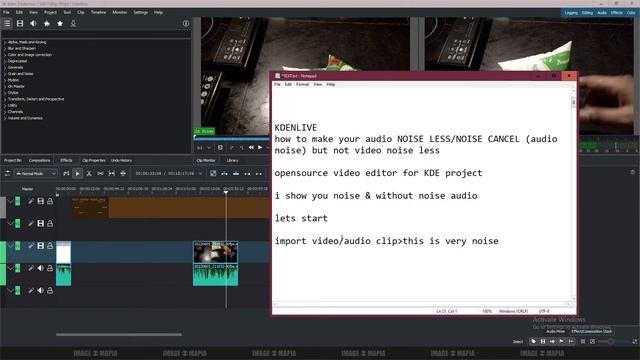
Task: Toggle audio thumbnails icon in status bar
Action: click(x=552, y=342)
